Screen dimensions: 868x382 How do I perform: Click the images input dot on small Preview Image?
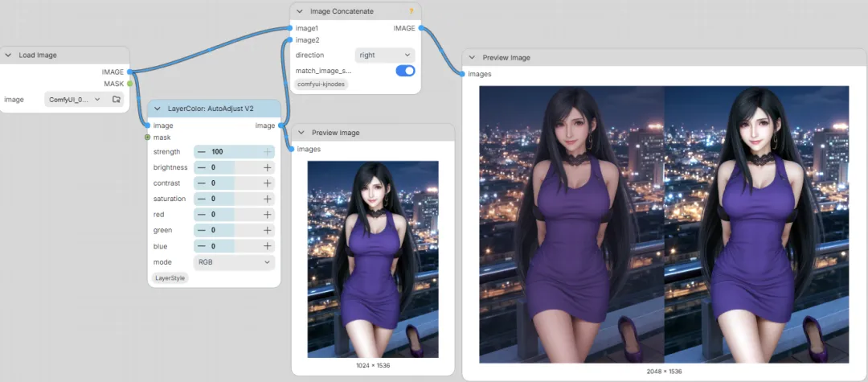291,149
